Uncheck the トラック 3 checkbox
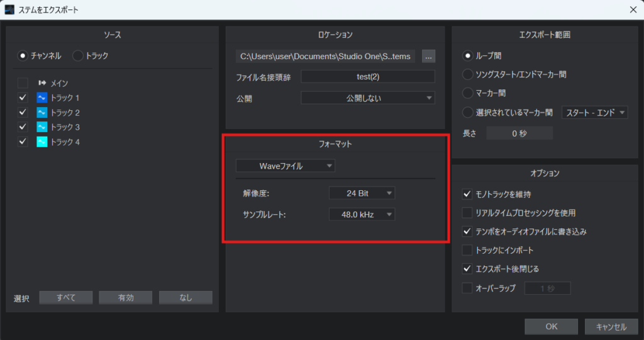644x340 pixels. click(23, 127)
